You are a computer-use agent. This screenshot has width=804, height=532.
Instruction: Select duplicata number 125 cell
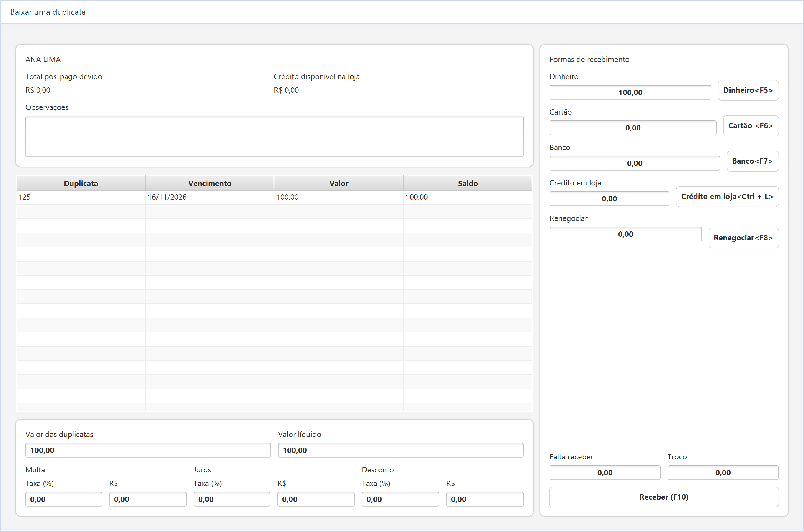81,197
